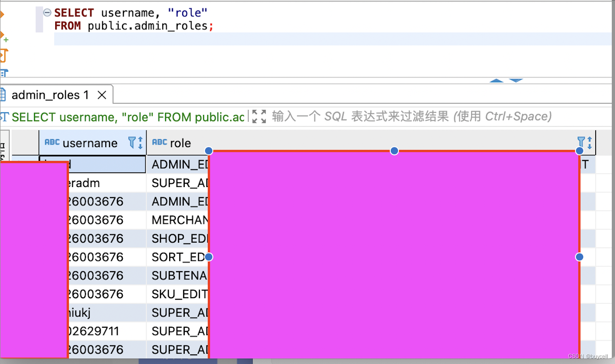Select the username cell in the MERCHAN row
Viewport: 615px width, 364px height.
(107, 220)
